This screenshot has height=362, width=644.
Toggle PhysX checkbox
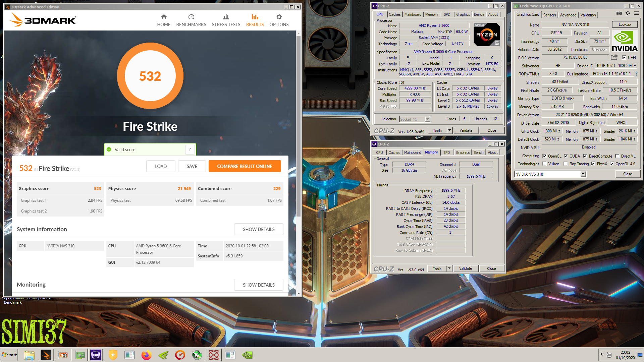click(593, 164)
